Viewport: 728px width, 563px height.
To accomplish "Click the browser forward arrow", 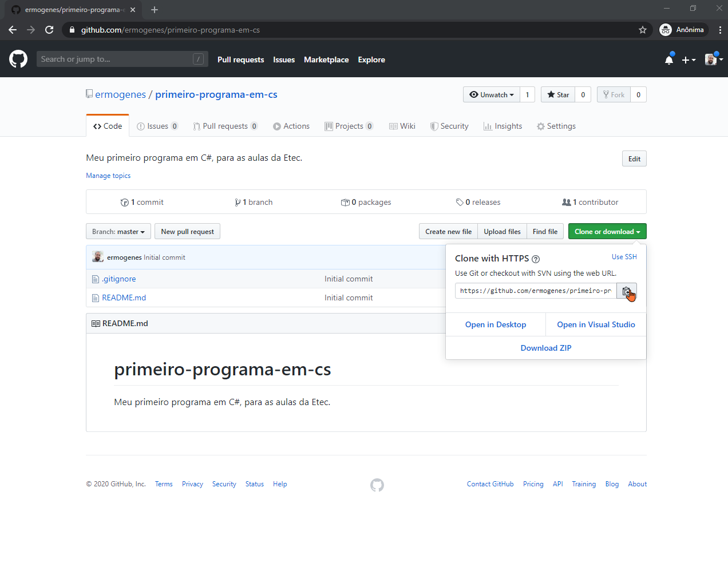I will tap(31, 30).
